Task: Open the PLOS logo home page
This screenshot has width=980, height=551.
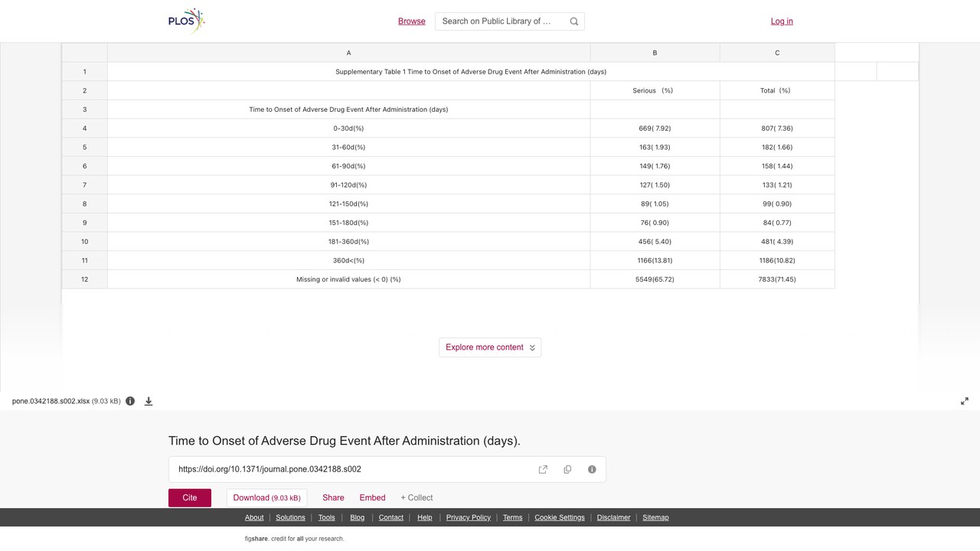Action: [187, 21]
